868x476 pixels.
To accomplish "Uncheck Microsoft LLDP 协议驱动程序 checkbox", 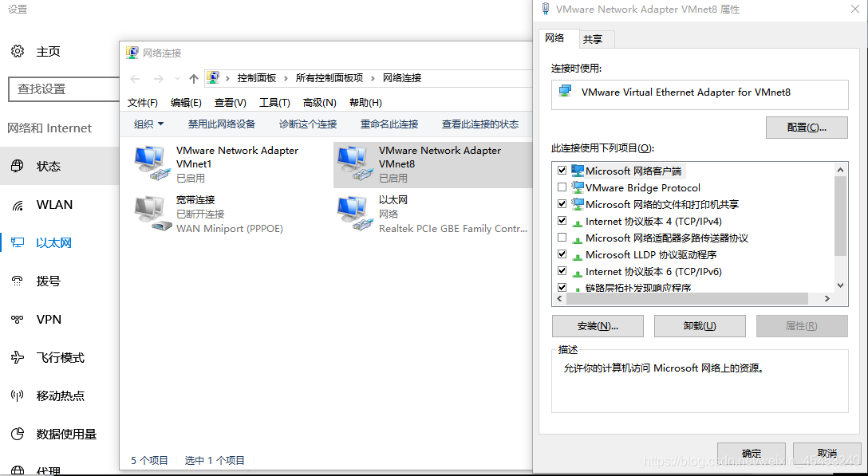I will point(562,254).
